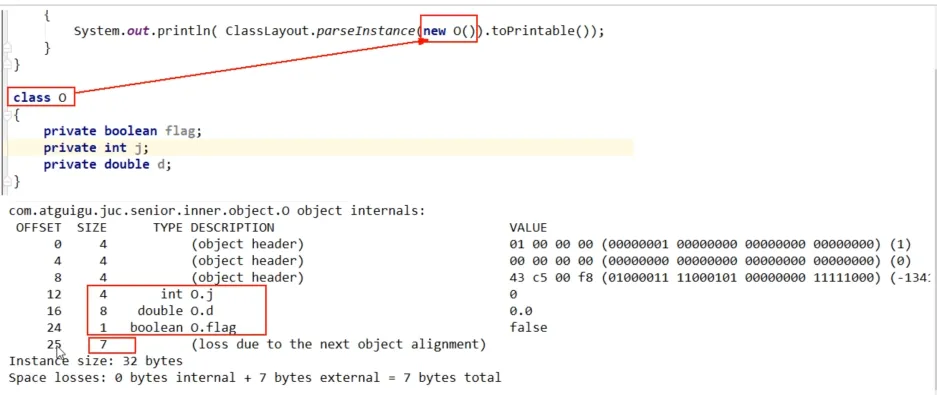Click the 'ClassLayout' class reference

click(267, 31)
